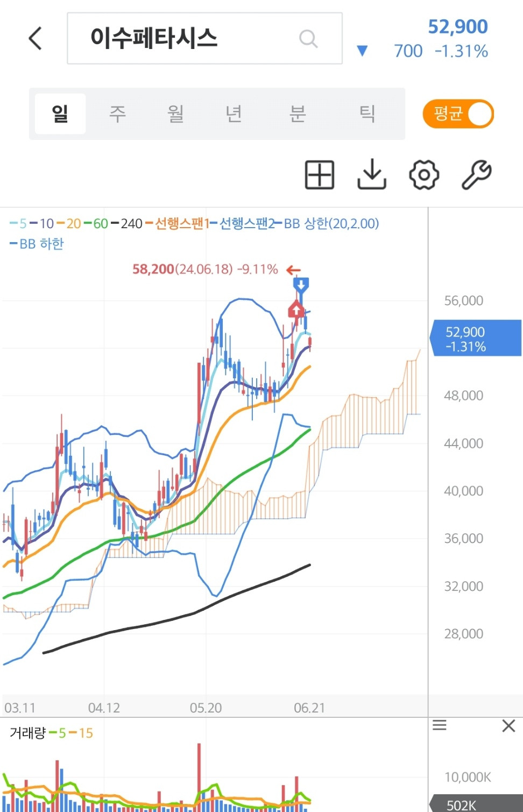The width and height of the screenshot is (523, 812).
Task: Tap the blue sell signal marker
Action: pos(301,285)
